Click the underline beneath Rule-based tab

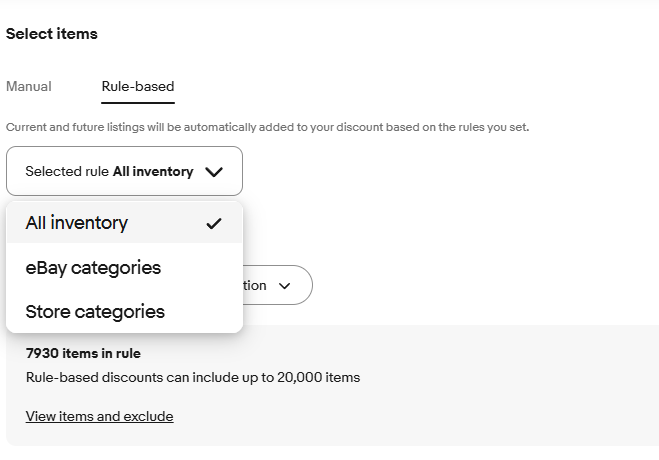tap(138, 102)
